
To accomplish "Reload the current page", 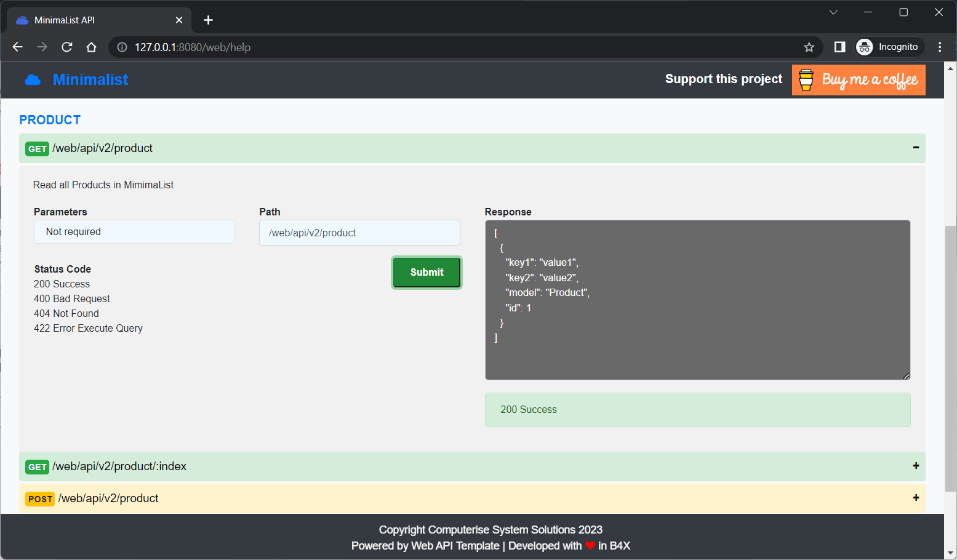I will click(x=67, y=47).
